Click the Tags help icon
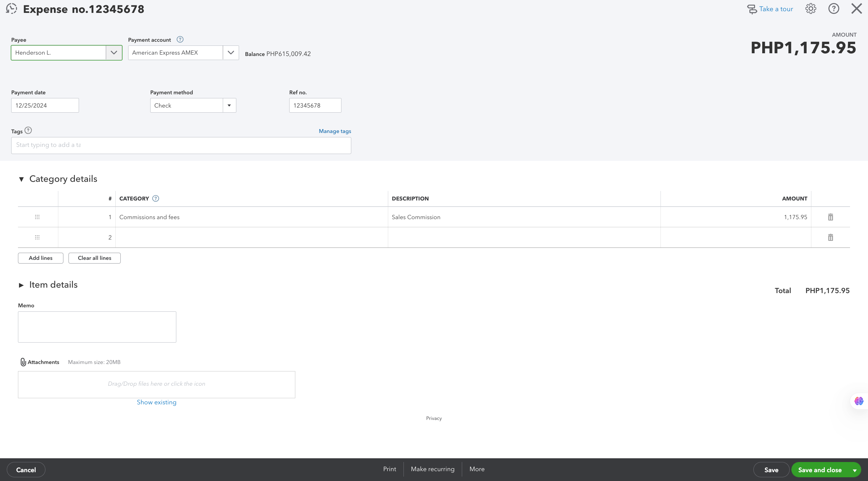This screenshot has height=481, width=868. point(28,131)
